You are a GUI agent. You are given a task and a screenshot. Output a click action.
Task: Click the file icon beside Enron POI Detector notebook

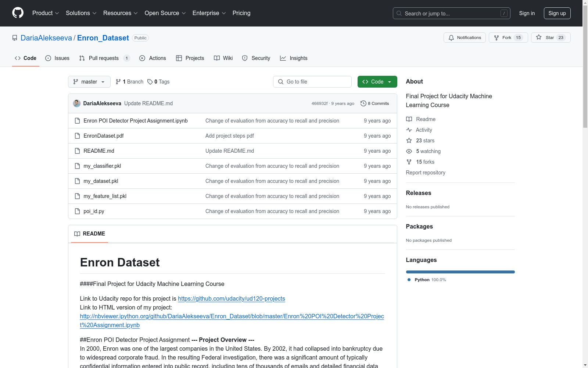[x=77, y=121]
